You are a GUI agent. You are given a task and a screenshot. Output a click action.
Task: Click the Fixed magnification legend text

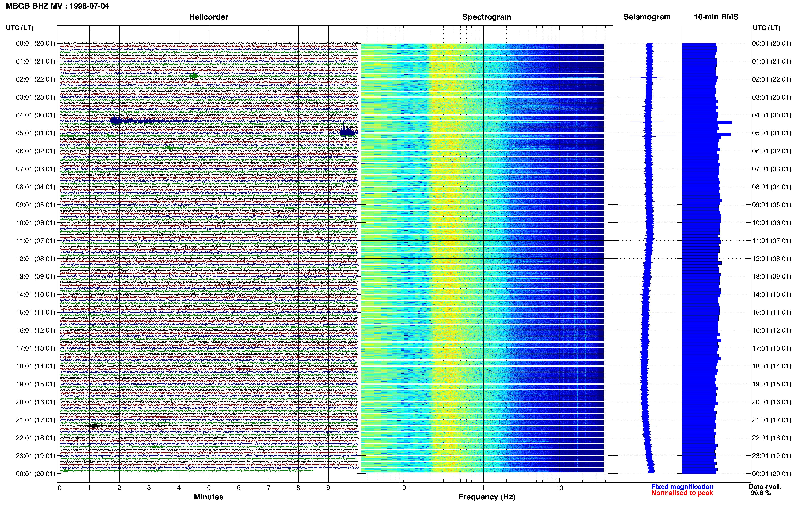pos(682,486)
